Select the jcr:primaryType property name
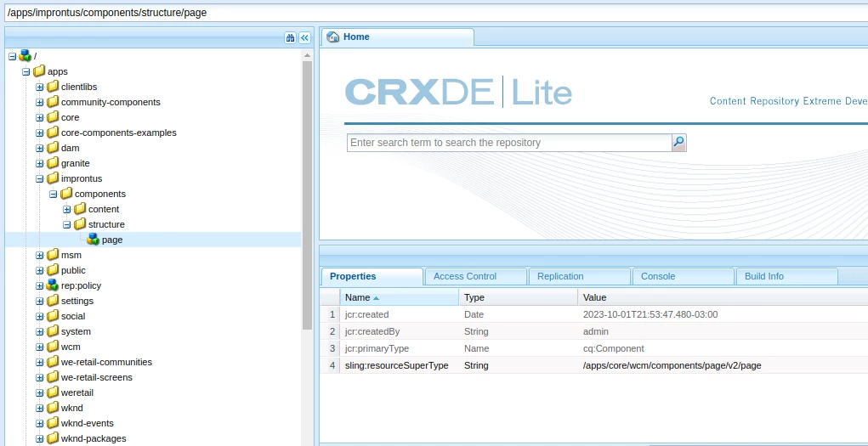This screenshot has width=868, height=446. [375, 348]
